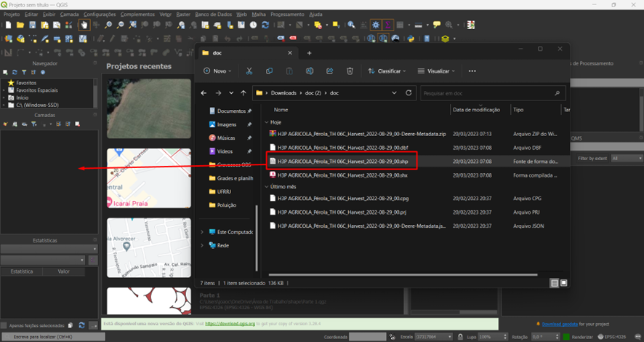Open the Icaraí Praia recent project thumbnail
Image resolution: width=644 pixels, height=342 pixels.
point(149,178)
